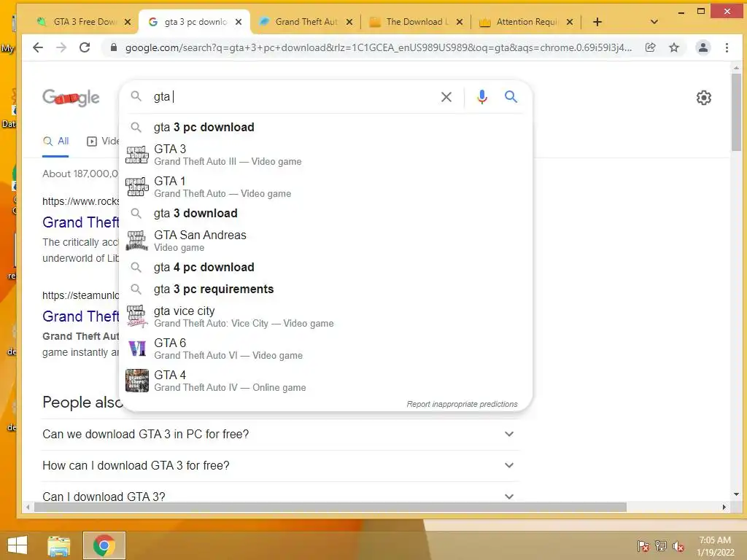Viewport: 747px width, 560px height.
Task: Select the Videos results tab
Action: pyautogui.click(x=103, y=141)
